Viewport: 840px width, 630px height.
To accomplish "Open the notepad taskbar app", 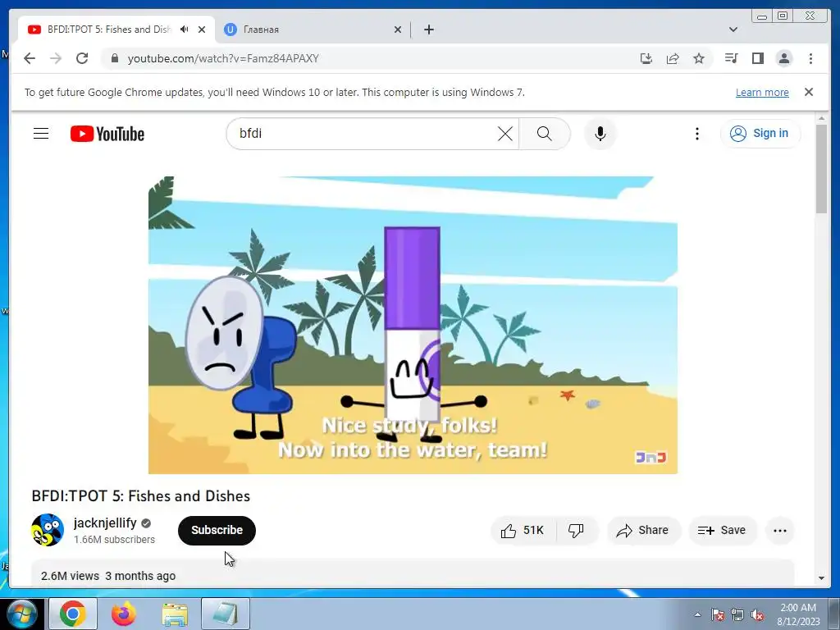I will point(226,614).
